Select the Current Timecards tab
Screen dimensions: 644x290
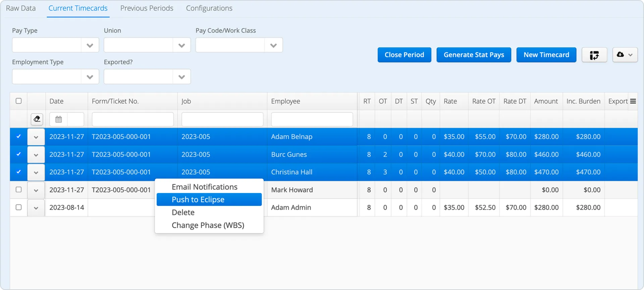[78, 8]
